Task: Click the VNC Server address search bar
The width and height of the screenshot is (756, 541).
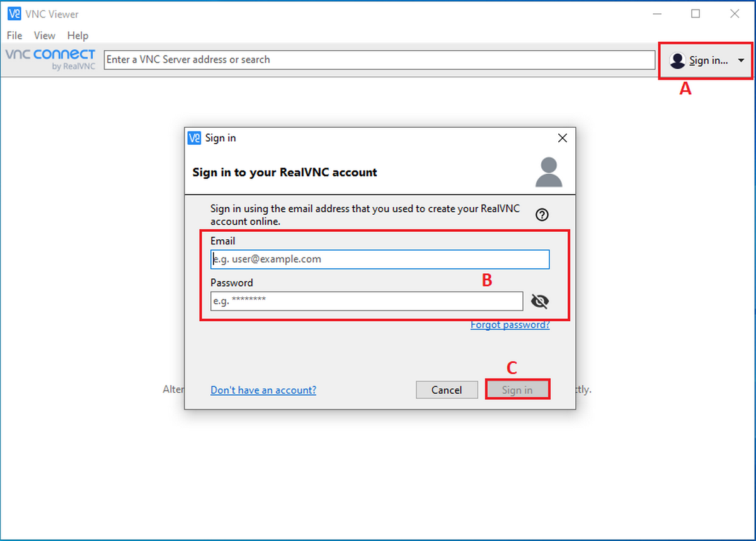Action: [379, 60]
